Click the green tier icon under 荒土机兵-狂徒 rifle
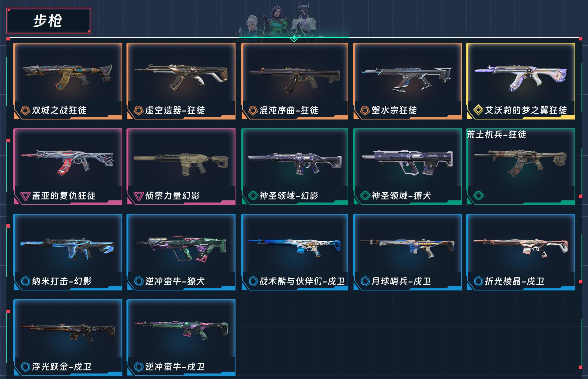The height and width of the screenshot is (379, 588). (478, 195)
